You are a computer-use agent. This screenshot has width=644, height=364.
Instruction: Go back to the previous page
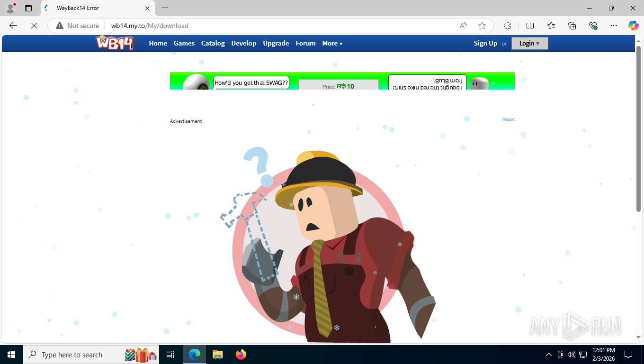coord(13,26)
